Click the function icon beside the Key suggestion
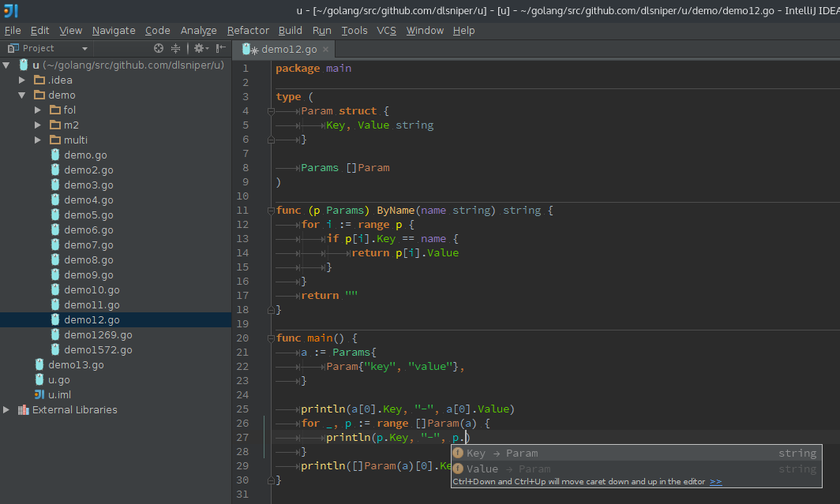This screenshot has width=840, height=504. [458, 453]
